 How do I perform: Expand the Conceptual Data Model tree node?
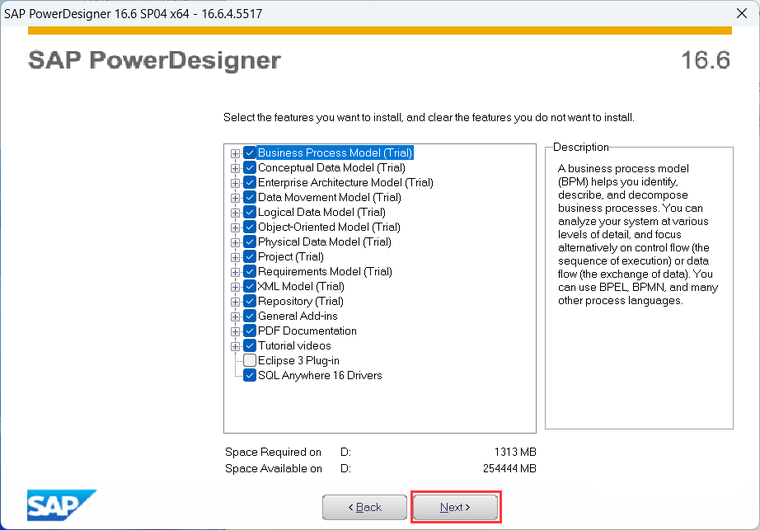click(x=235, y=169)
